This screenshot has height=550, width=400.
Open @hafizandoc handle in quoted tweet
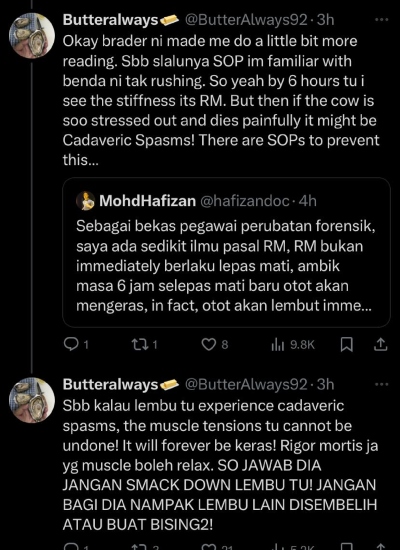point(245,201)
